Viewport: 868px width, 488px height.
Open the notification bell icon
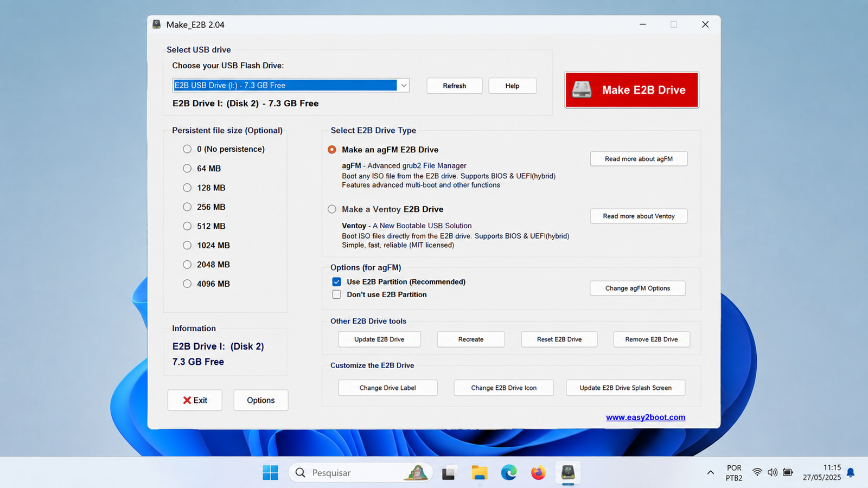pos(851,473)
